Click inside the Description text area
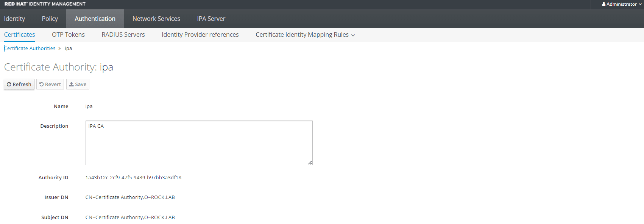The height and width of the screenshot is (224, 644). click(x=199, y=143)
